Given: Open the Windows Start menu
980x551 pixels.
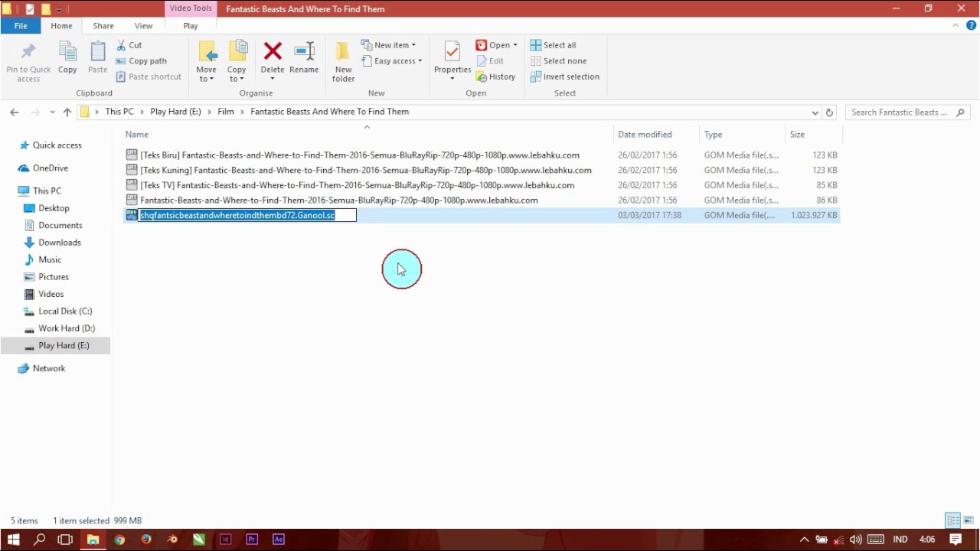Looking at the screenshot, I should click(13, 540).
